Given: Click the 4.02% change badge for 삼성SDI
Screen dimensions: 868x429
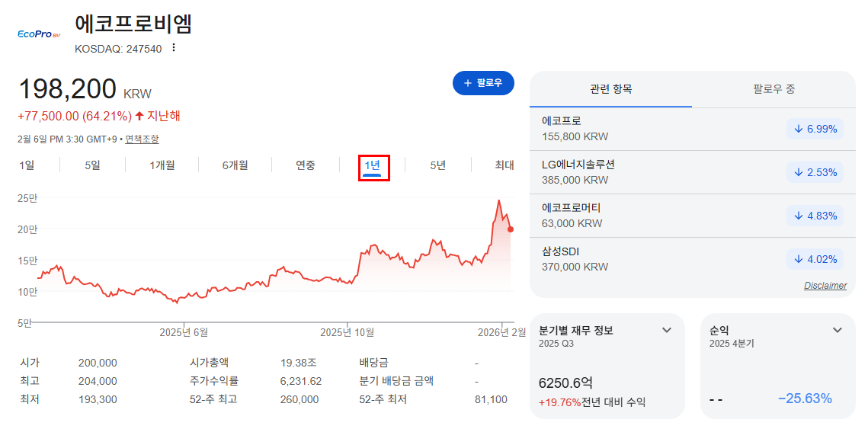Looking at the screenshot, I should click(x=815, y=260).
